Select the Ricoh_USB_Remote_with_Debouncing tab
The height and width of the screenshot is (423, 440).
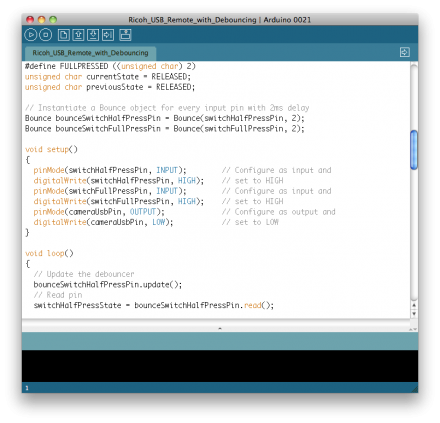click(x=90, y=53)
